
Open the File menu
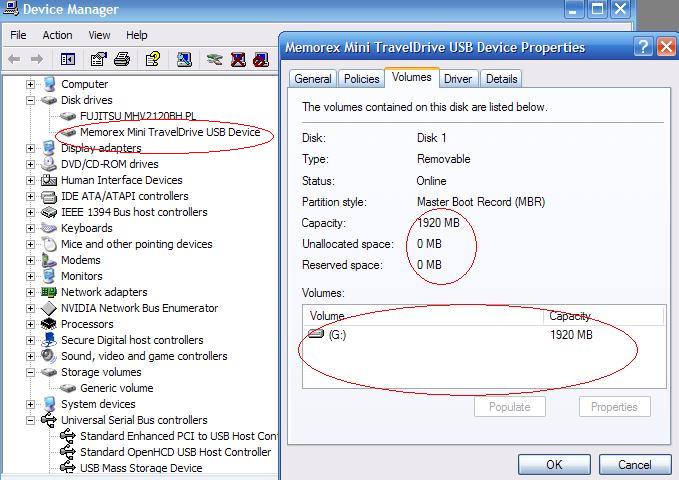18,35
